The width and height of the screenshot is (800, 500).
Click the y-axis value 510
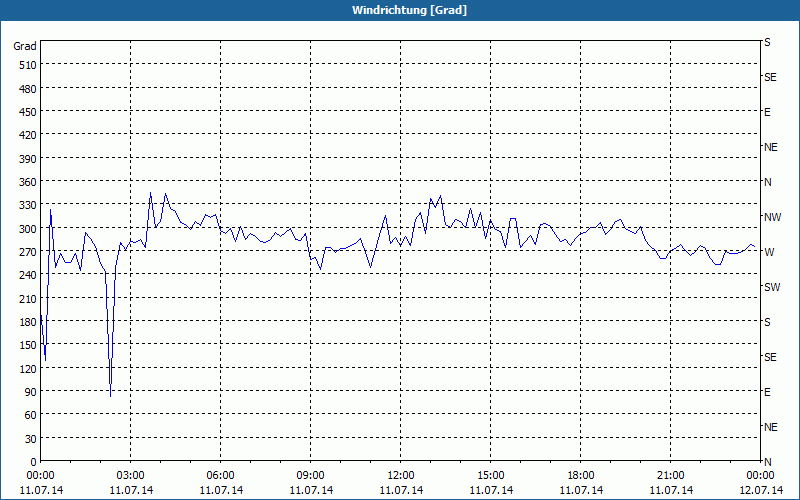pos(29,65)
